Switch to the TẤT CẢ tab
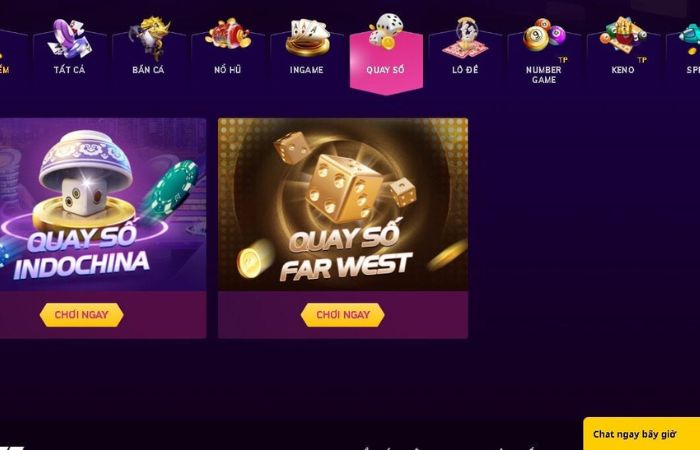Image resolution: width=700 pixels, height=450 pixels. tap(69, 70)
